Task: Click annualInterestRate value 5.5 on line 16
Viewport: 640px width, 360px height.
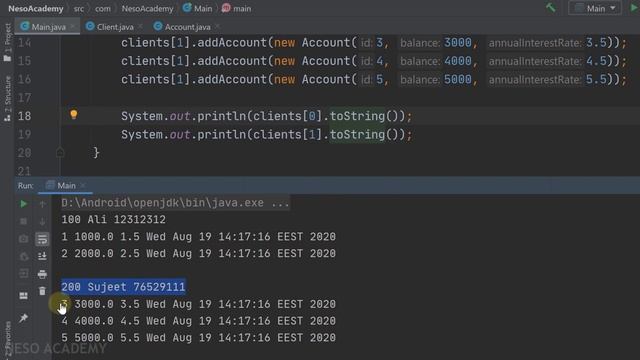Action: point(596,80)
